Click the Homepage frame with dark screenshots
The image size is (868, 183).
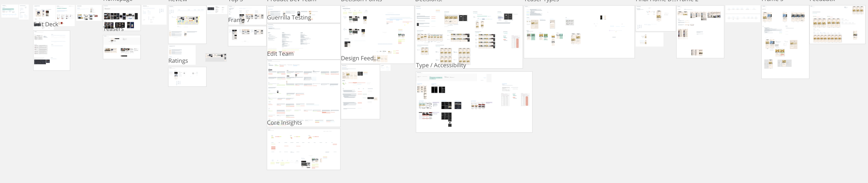coord(122,18)
